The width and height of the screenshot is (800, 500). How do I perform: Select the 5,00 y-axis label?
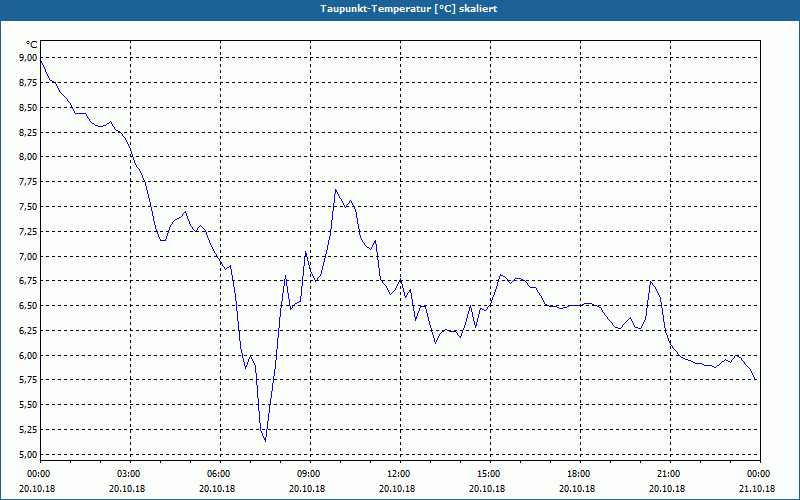point(29,455)
